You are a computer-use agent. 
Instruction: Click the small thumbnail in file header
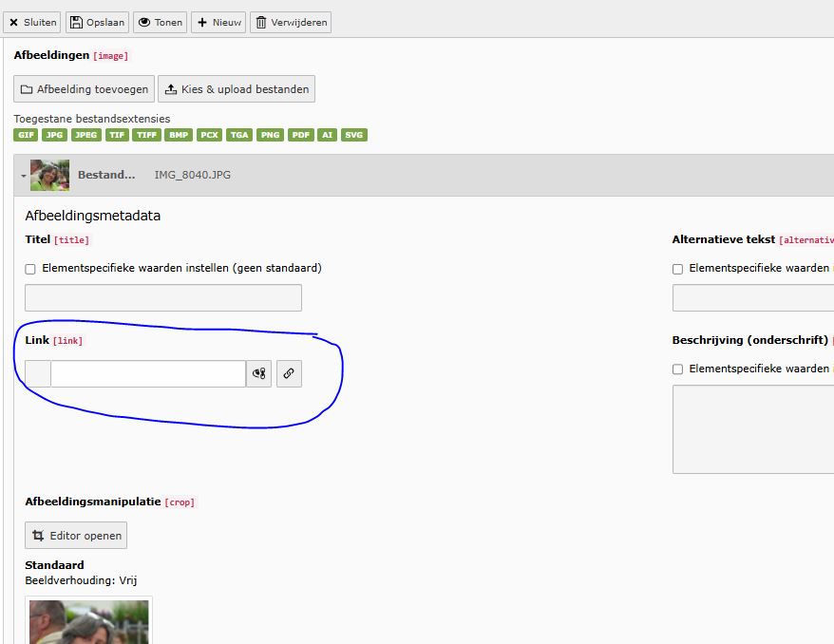pos(50,175)
